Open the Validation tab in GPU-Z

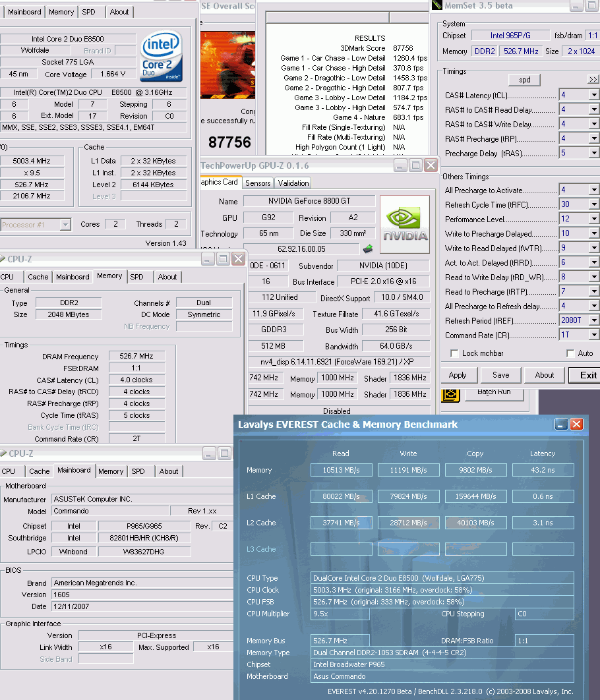293,183
